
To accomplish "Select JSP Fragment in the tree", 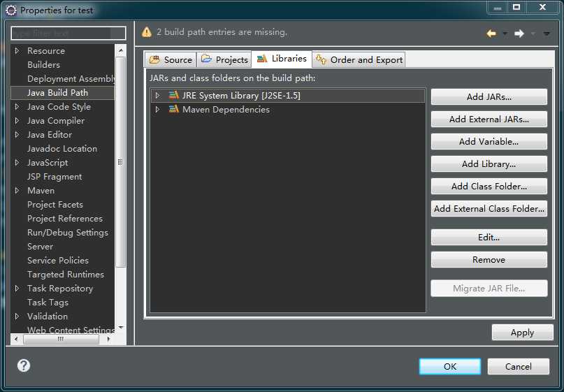I will 55,177.
